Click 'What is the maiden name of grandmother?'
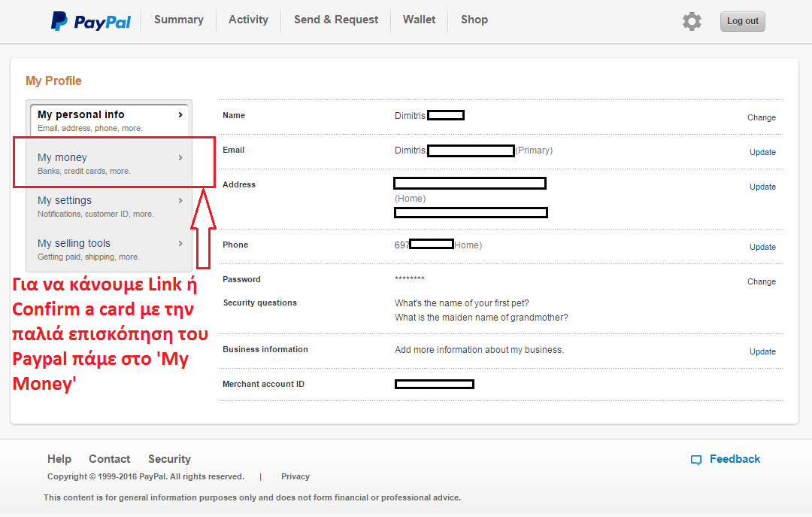The image size is (812, 517). 481,318
